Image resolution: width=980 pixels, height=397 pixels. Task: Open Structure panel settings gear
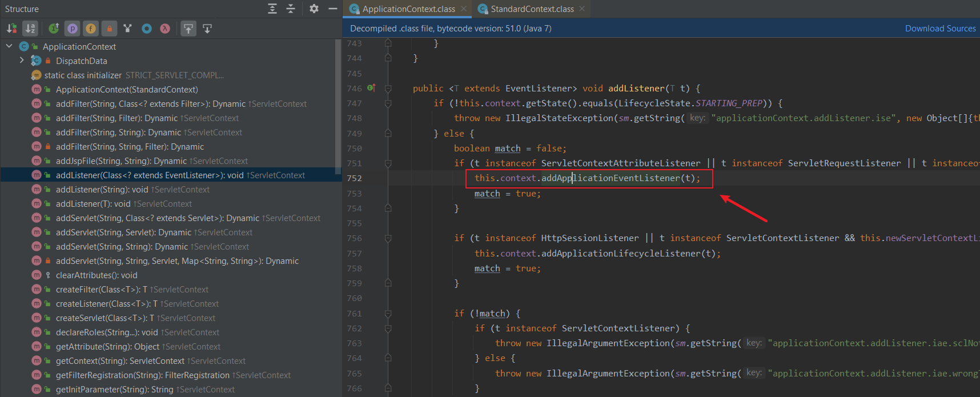(x=314, y=9)
